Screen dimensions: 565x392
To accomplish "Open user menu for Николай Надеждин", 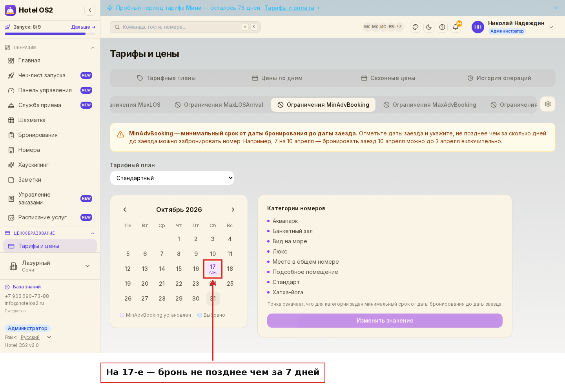I will (x=513, y=27).
